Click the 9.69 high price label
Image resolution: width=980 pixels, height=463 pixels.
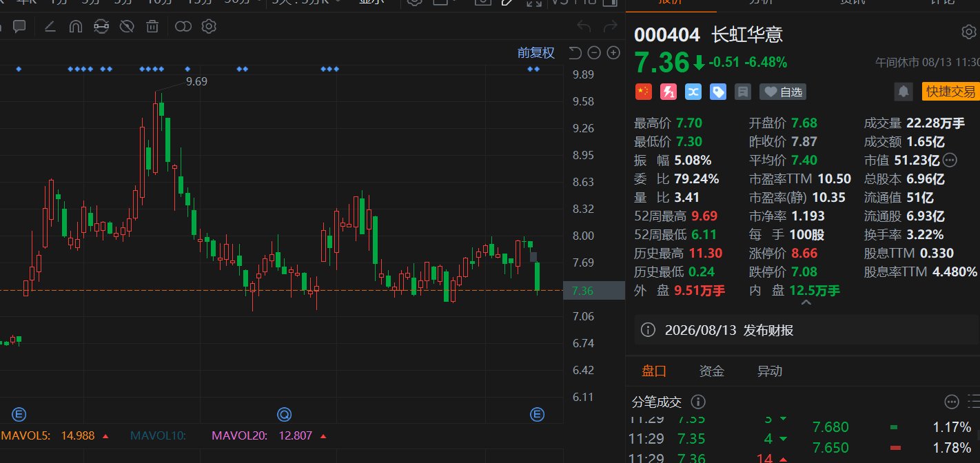pyautogui.click(x=196, y=81)
